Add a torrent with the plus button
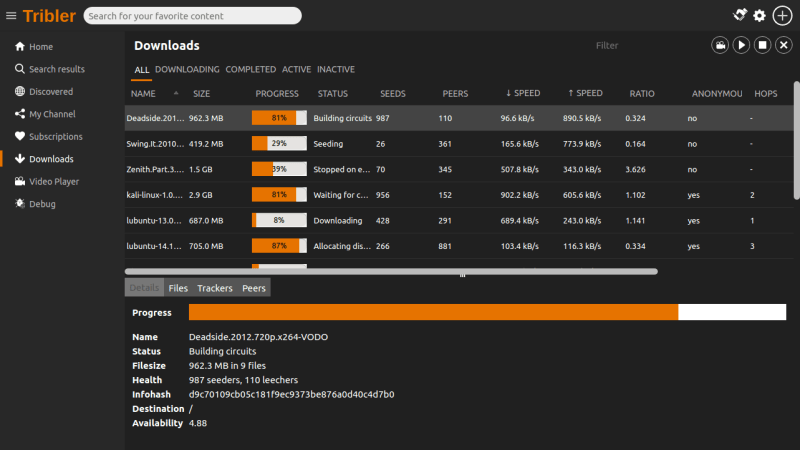The image size is (800, 450). (782, 16)
